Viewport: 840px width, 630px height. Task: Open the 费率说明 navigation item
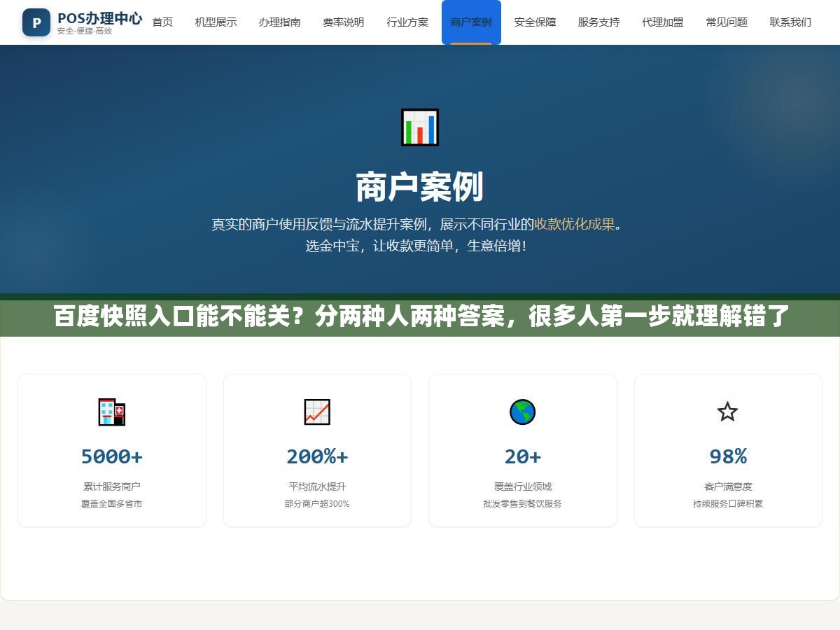pyautogui.click(x=344, y=22)
